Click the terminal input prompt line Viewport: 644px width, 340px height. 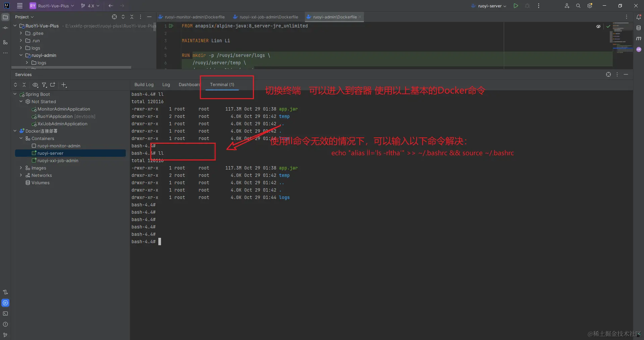click(x=146, y=242)
